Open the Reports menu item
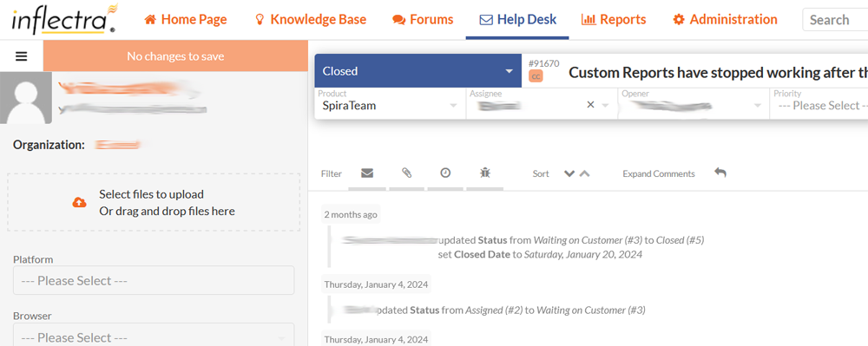 click(x=614, y=19)
